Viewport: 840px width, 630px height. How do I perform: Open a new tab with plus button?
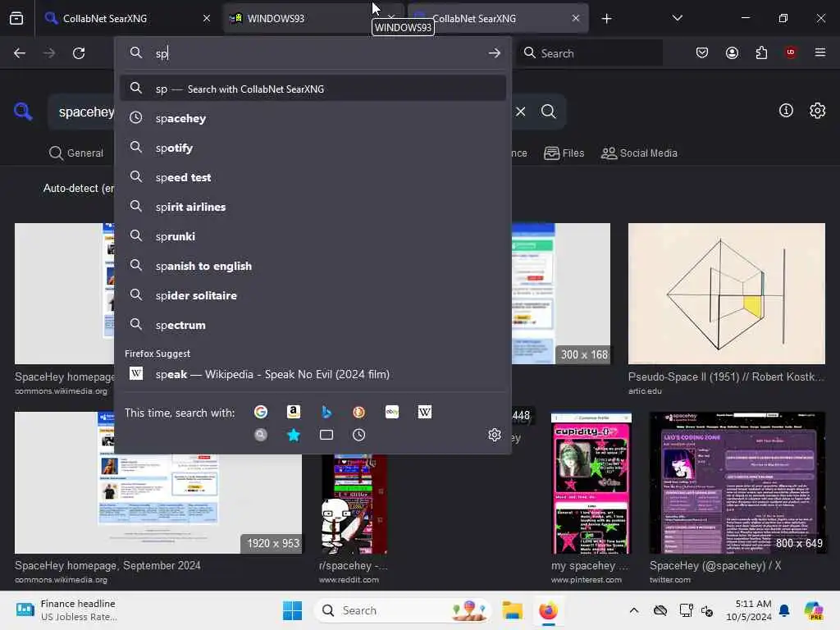pyautogui.click(x=606, y=19)
